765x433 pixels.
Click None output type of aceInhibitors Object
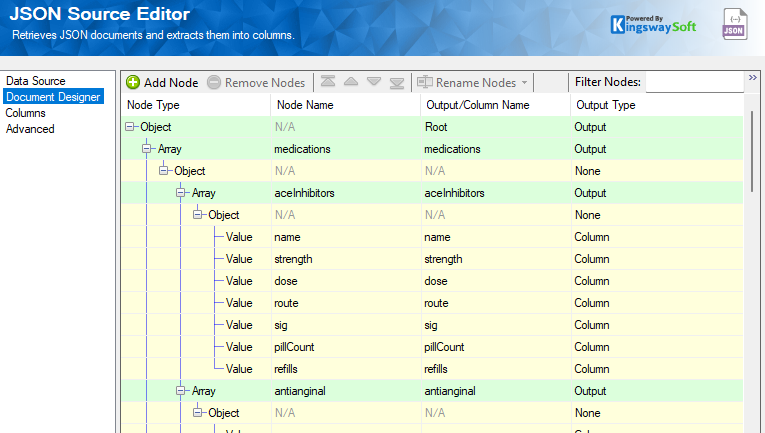(657, 215)
